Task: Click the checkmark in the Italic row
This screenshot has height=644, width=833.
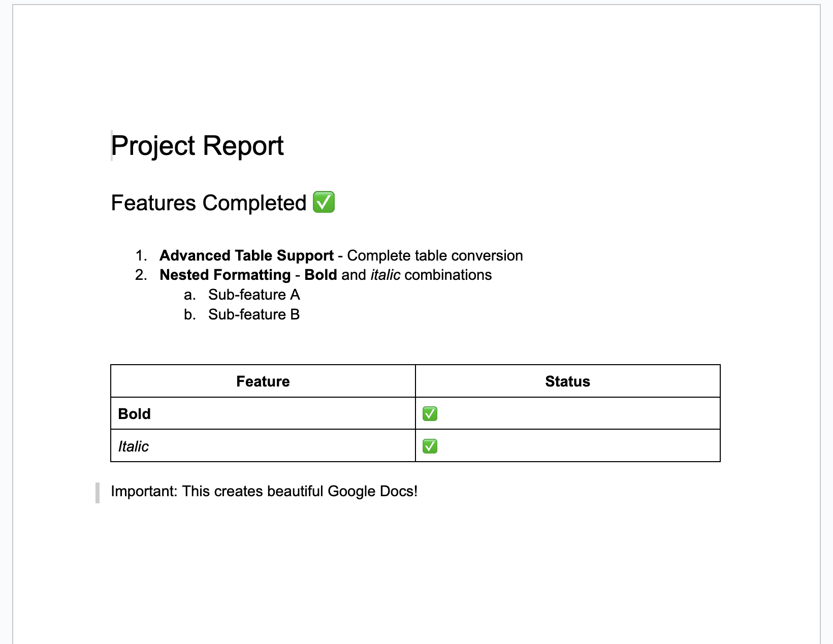Action: pyautogui.click(x=430, y=446)
